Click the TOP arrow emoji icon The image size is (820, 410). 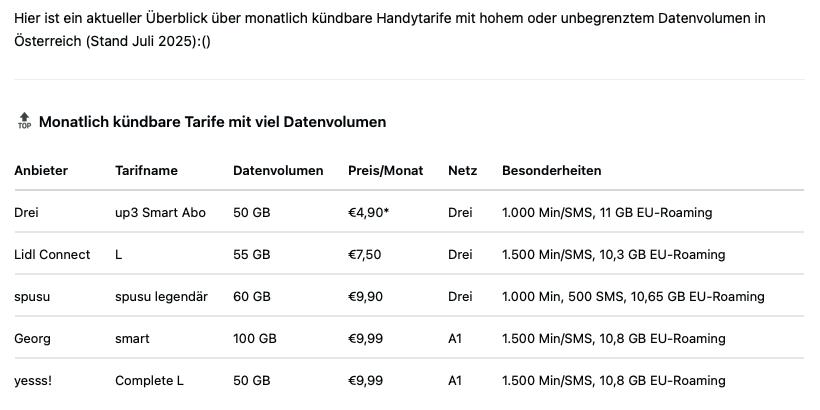coord(24,122)
